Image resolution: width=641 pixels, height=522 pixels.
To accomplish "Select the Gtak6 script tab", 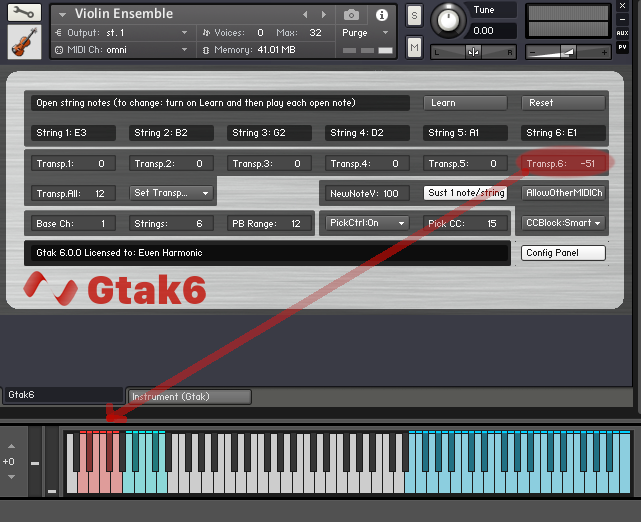I will [x=62, y=395].
